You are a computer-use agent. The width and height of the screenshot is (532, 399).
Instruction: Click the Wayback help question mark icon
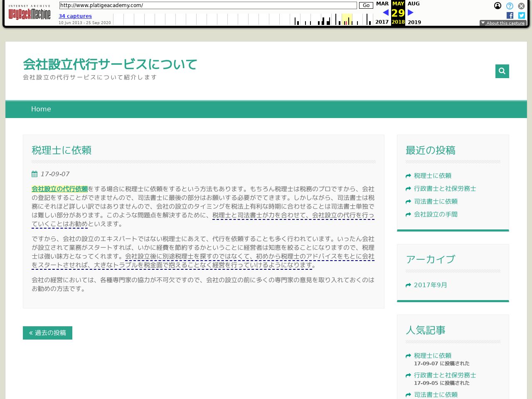pos(510,6)
